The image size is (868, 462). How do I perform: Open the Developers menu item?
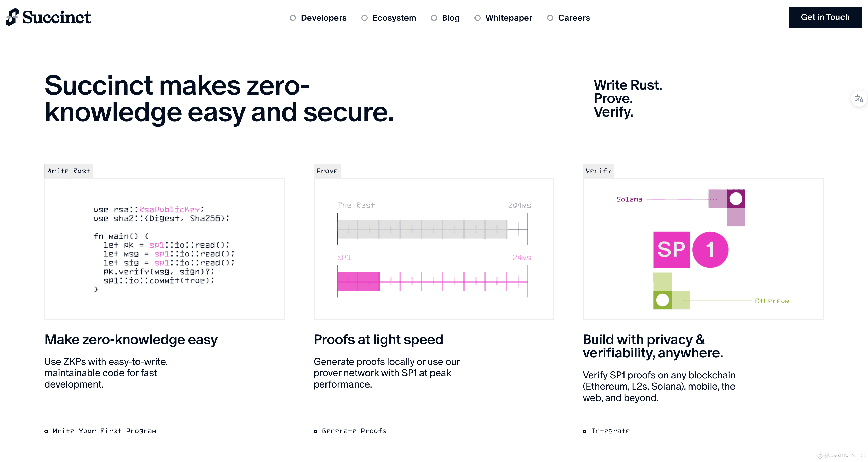(318, 18)
